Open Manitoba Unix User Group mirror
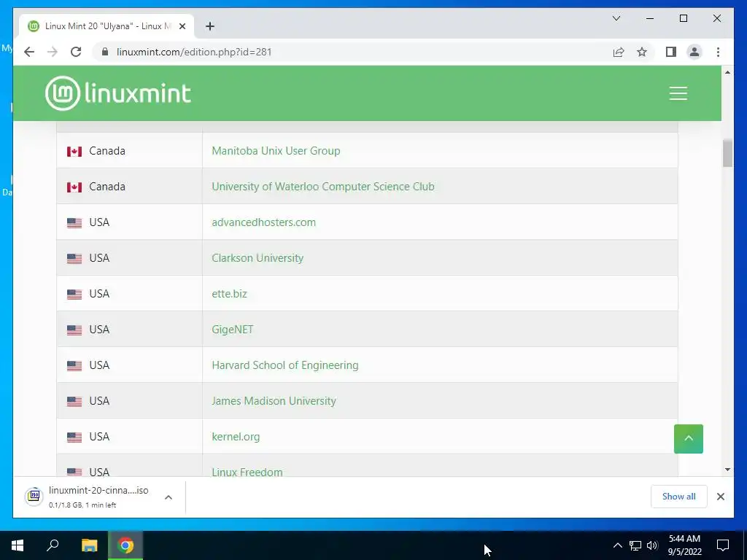747x560 pixels. tap(276, 151)
